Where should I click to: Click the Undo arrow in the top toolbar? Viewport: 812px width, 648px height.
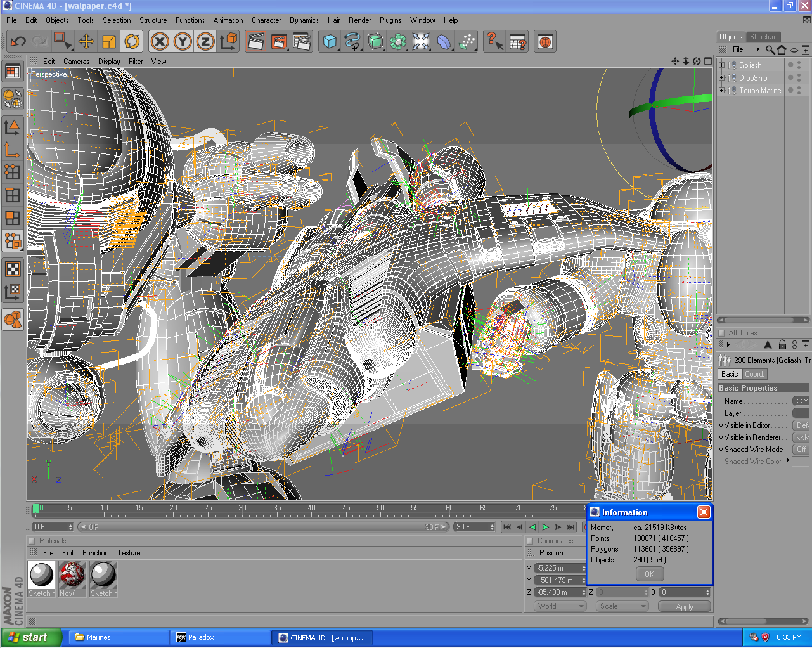tap(18, 42)
